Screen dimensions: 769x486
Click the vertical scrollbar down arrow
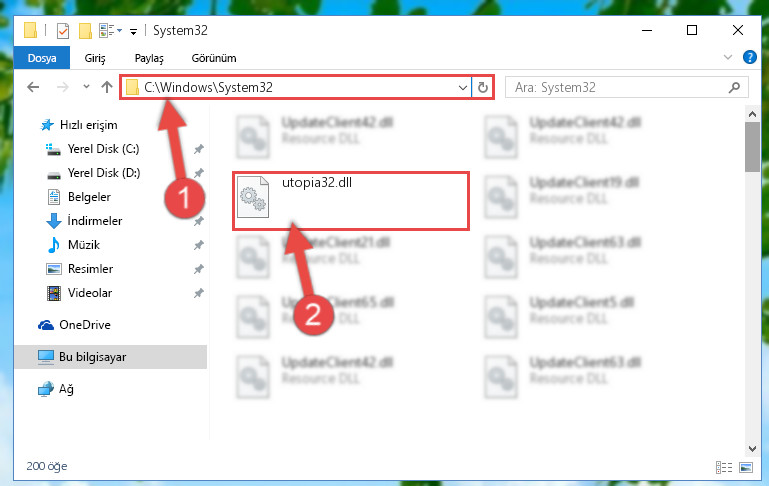(x=752, y=448)
